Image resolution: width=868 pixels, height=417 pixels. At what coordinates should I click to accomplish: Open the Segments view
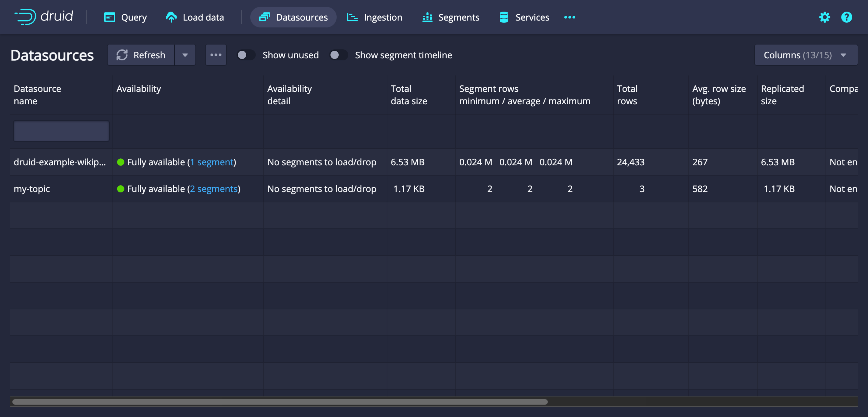[x=450, y=17]
